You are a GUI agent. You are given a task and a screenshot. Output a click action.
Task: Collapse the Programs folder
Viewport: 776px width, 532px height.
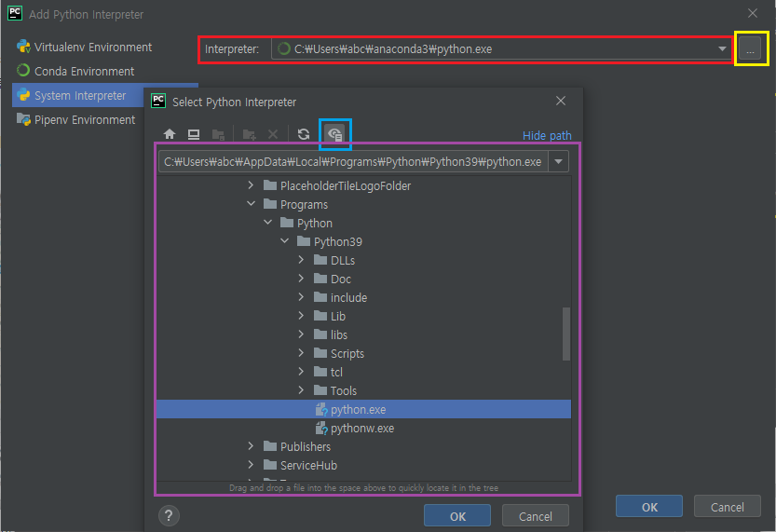click(251, 203)
